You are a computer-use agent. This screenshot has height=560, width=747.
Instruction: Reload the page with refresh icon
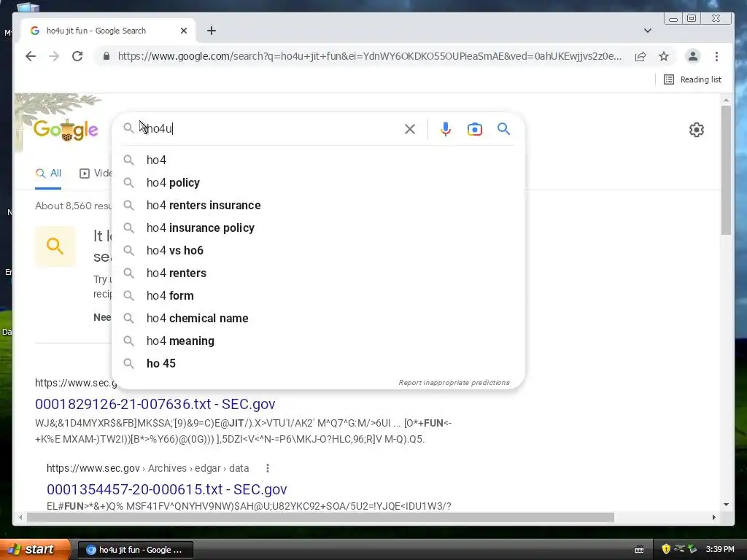(x=77, y=56)
